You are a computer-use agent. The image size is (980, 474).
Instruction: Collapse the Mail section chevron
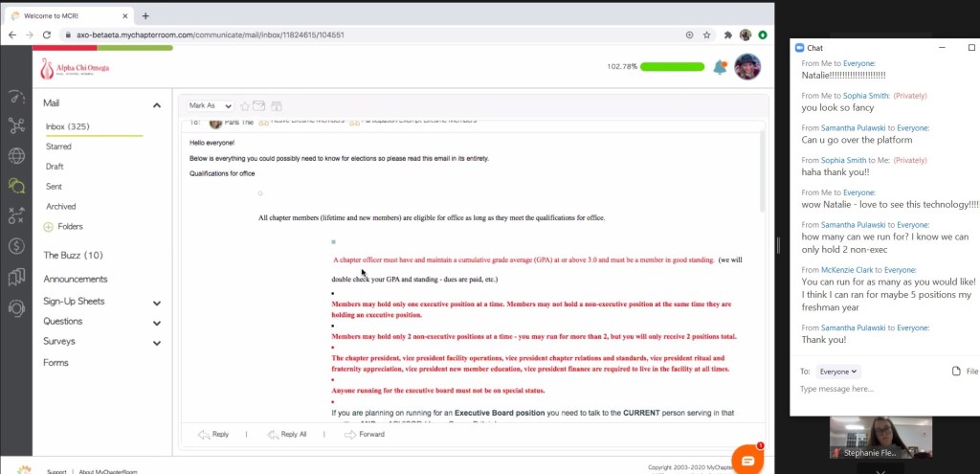[x=157, y=103]
